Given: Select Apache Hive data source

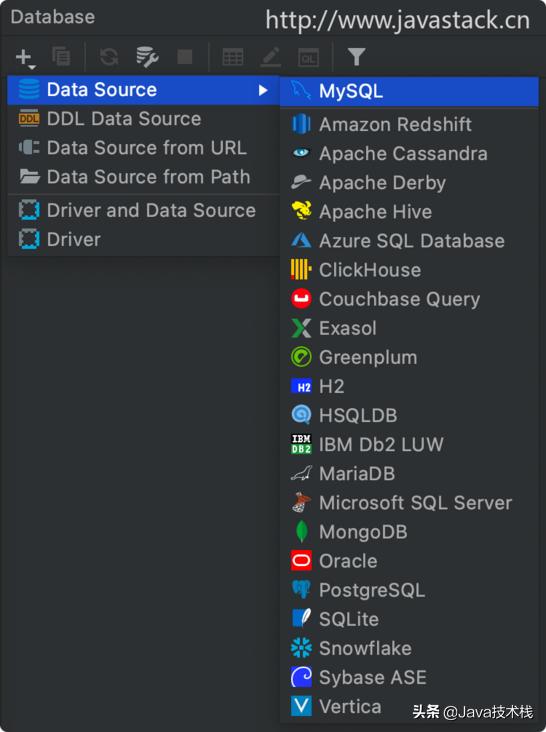Looking at the screenshot, I should (409, 211).
